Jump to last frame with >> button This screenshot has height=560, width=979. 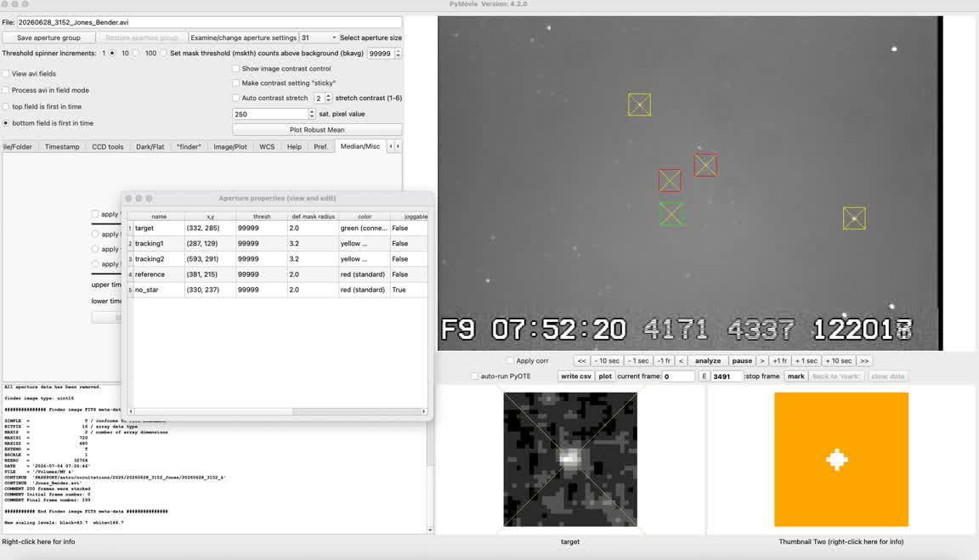tap(864, 361)
